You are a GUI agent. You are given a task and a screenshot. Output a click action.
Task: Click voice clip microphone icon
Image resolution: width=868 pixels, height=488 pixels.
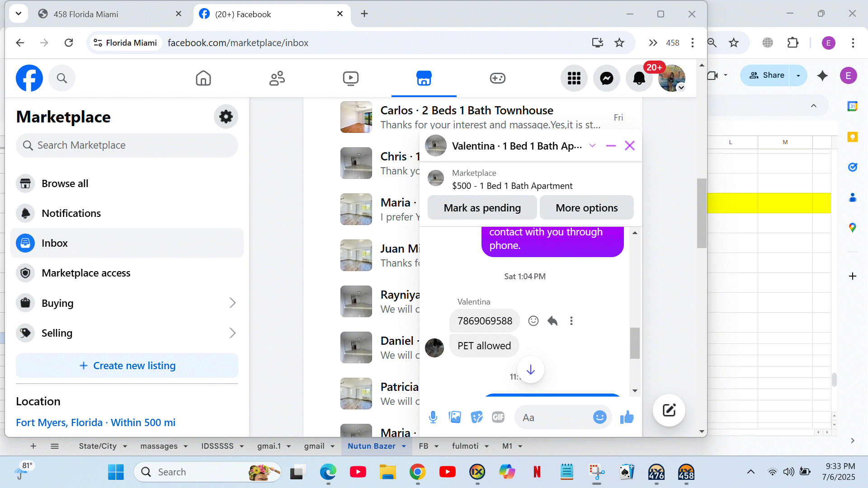[x=433, y=417]
